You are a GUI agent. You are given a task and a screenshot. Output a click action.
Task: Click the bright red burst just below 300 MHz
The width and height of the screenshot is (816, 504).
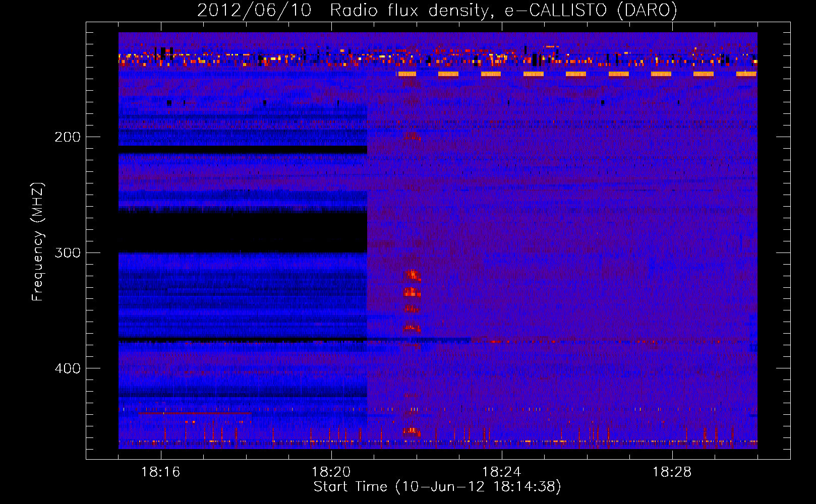413,275
